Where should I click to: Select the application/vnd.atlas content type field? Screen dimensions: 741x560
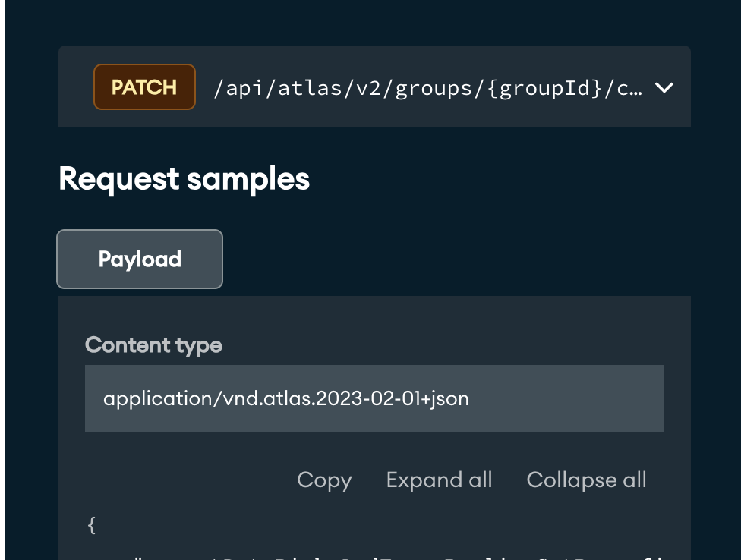[x=374, y=398]
